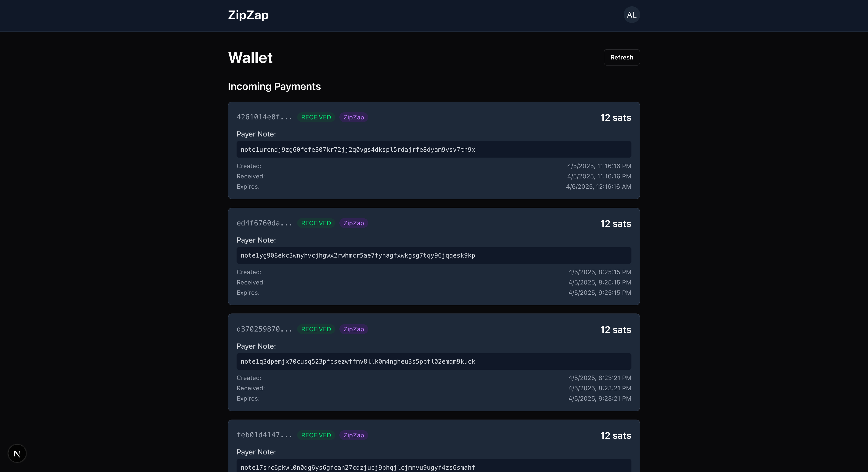Open the Next.js dev tools N icon
The width and height of the screenshot is (868, 472).
(x=17, y=454)
